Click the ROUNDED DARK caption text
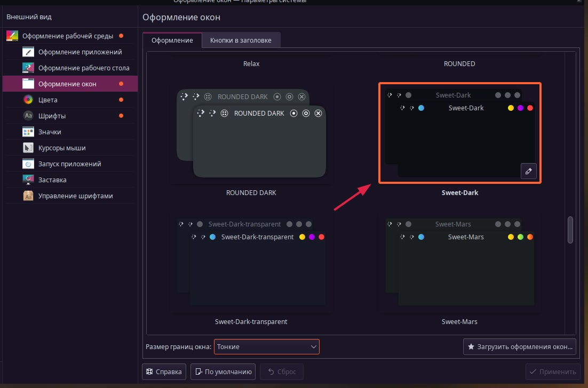 [x=251, y=192]
